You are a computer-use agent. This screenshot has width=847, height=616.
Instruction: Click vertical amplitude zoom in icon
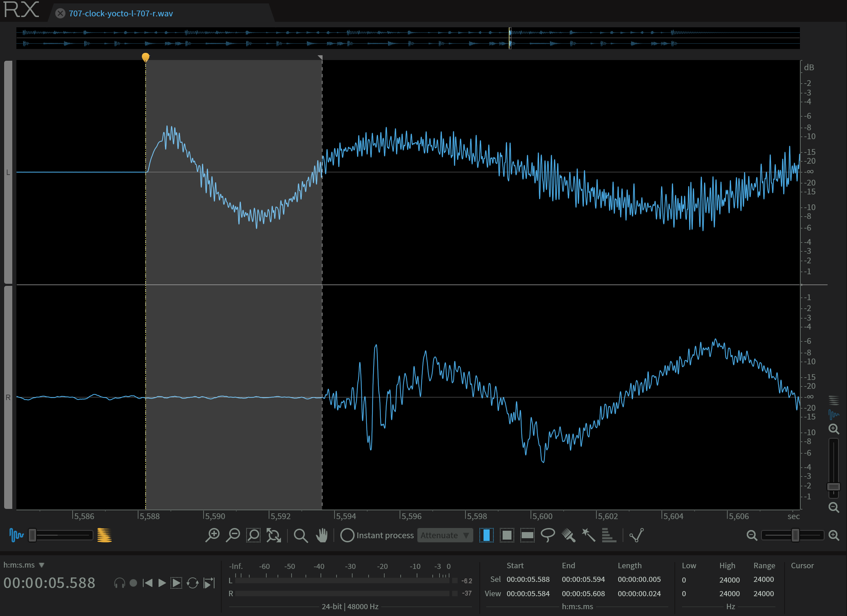(x=834, y=429)
